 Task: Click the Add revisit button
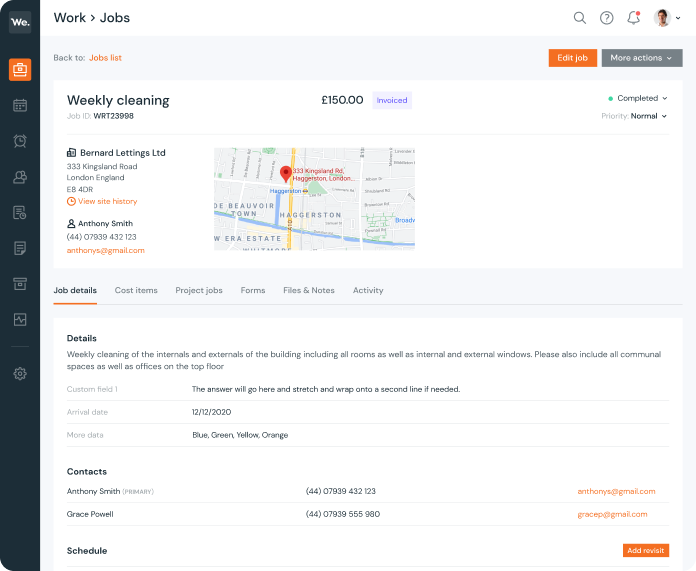click(646, 551)
